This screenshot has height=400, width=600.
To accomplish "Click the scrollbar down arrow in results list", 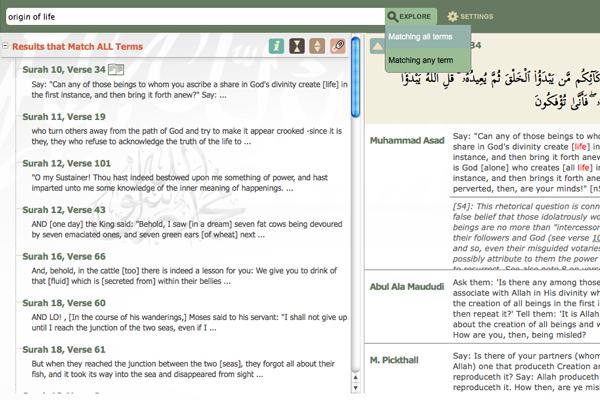I will pyautogui.click(x=355, y=387).
